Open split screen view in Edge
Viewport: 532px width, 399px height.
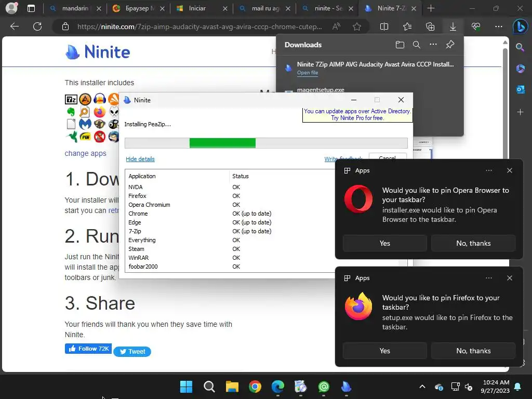(384, 26)
